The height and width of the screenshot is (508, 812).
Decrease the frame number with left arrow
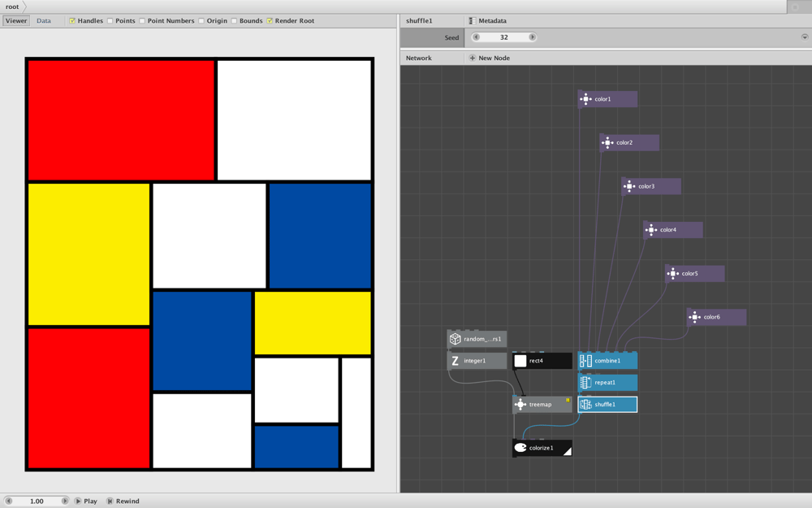click(x=8, y=501)
